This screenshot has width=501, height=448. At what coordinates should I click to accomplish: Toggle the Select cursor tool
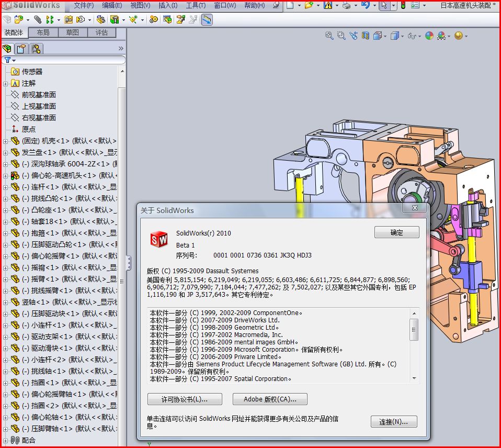click(x=384, y=5)
